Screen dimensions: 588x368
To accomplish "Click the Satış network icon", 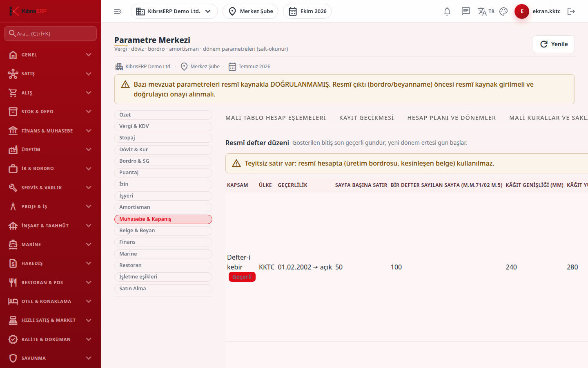I will pos(13,74).
